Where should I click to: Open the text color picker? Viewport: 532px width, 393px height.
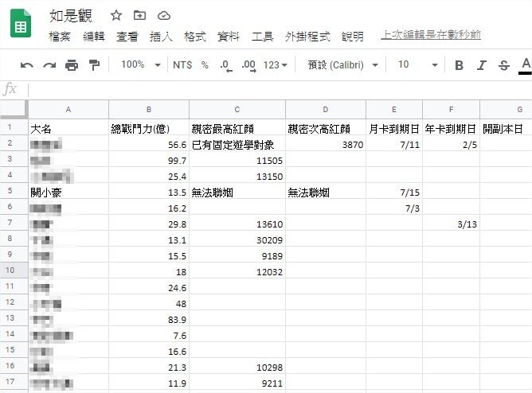tap(526, 65)
